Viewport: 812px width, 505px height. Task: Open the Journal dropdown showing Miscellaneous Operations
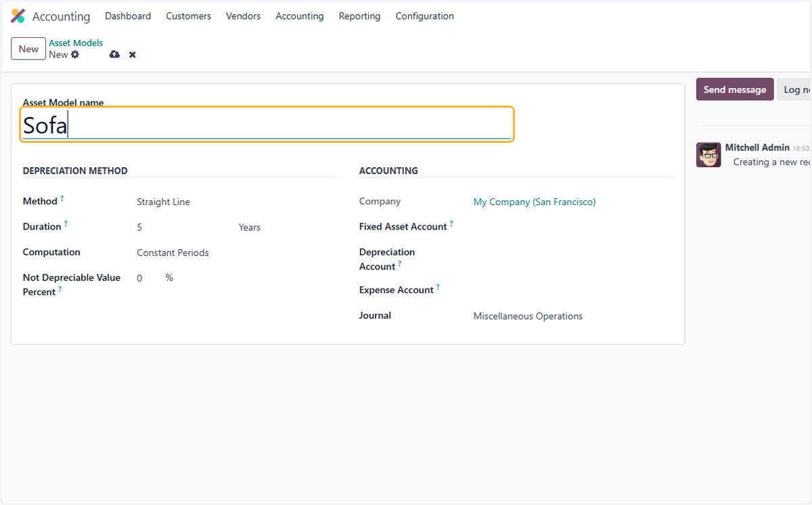(573, 316)
